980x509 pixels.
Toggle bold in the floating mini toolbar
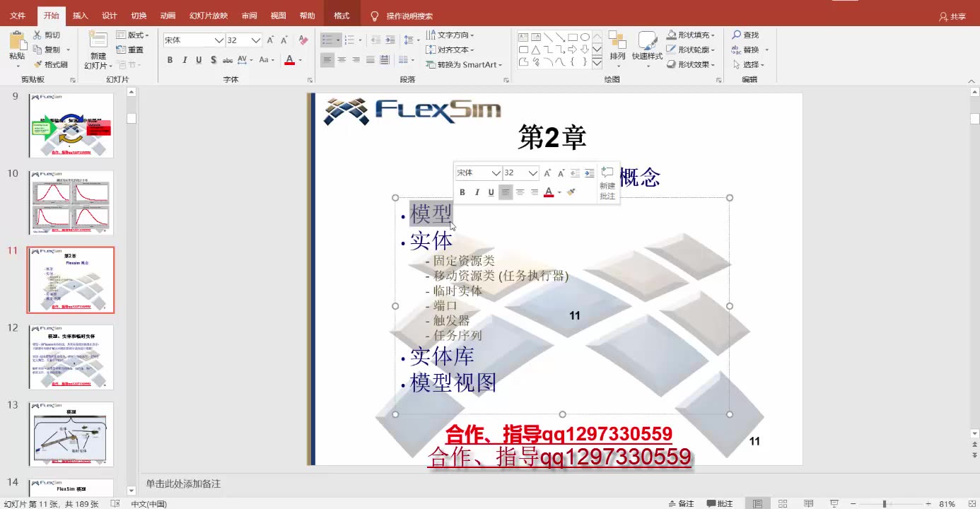(462, 192)
